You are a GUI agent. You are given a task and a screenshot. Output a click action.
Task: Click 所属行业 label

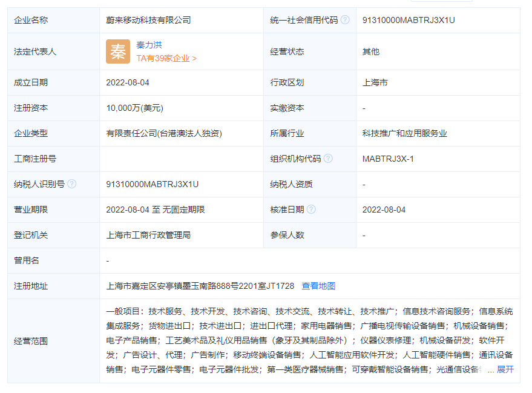287,133
